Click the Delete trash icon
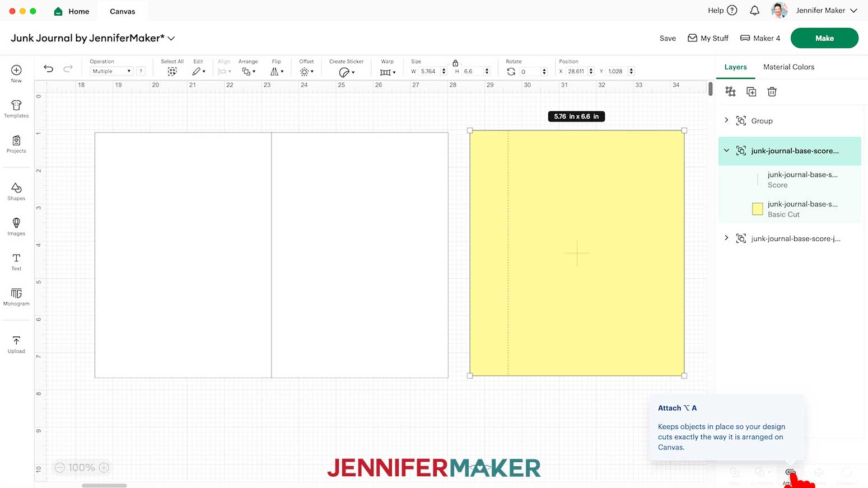 point(772,92)
